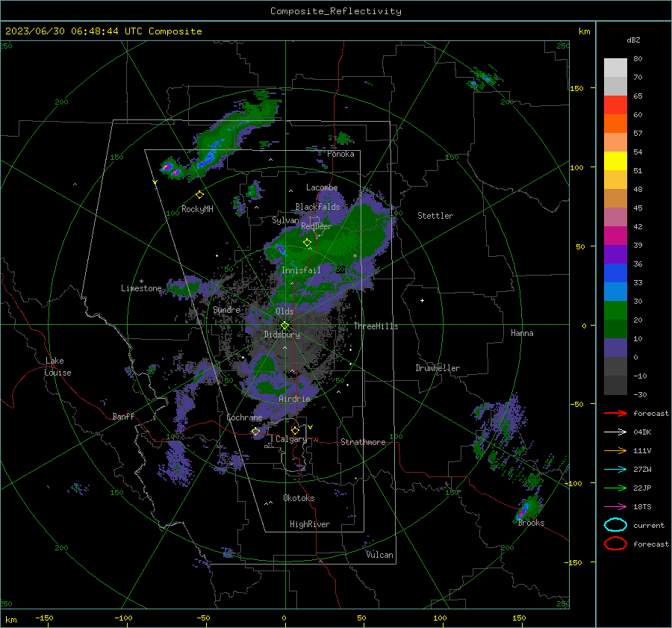Click the RedDeer city label
This screenshot has height=628, width=672.
click(x=317, y=226)
